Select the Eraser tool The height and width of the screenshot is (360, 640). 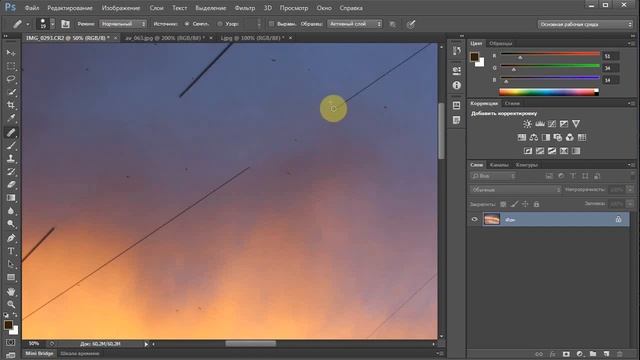tap(11, 184)
